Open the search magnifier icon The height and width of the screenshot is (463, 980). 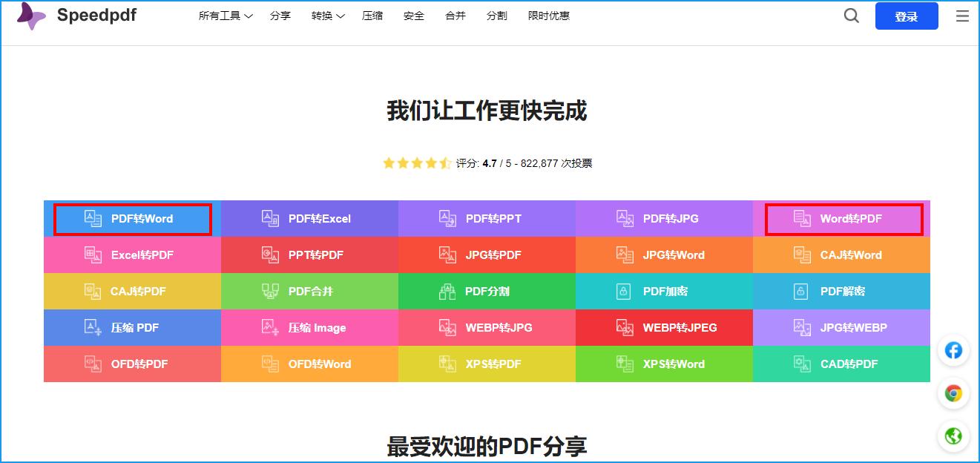[851, 15]
